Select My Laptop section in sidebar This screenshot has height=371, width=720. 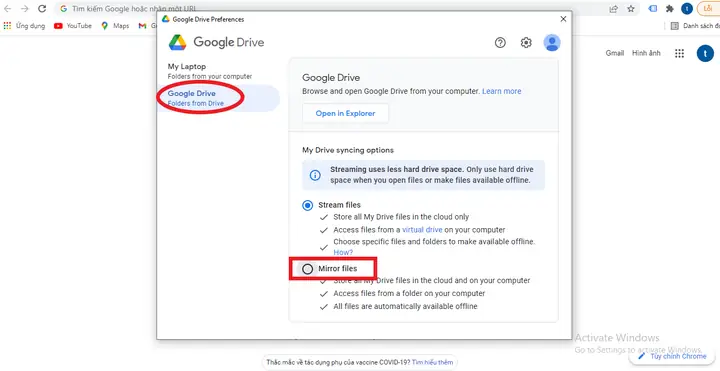pyautogui.click(x=210, y=71)
